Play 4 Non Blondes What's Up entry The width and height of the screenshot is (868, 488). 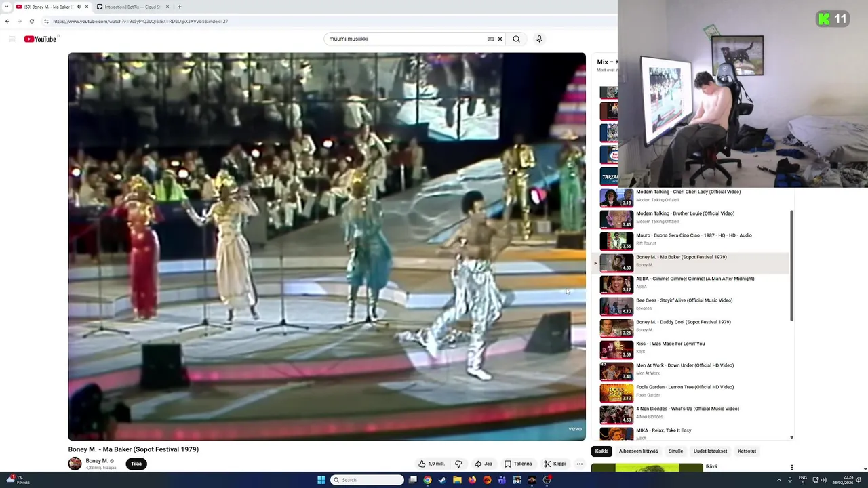[x=692, y=414]
